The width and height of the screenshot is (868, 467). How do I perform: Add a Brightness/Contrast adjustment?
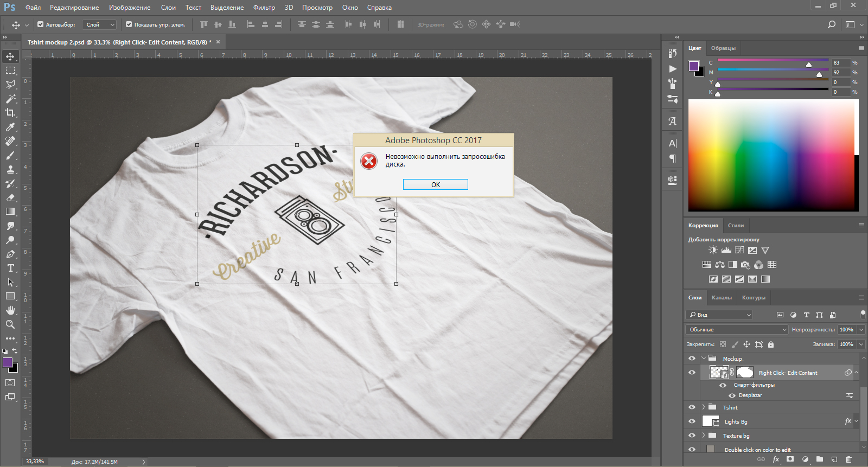pos(713,250)
